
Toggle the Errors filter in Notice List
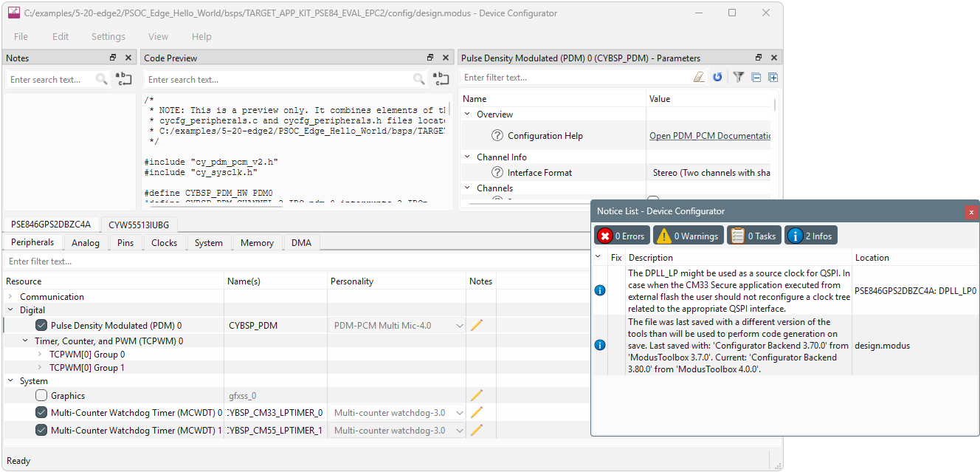[622, 236]
